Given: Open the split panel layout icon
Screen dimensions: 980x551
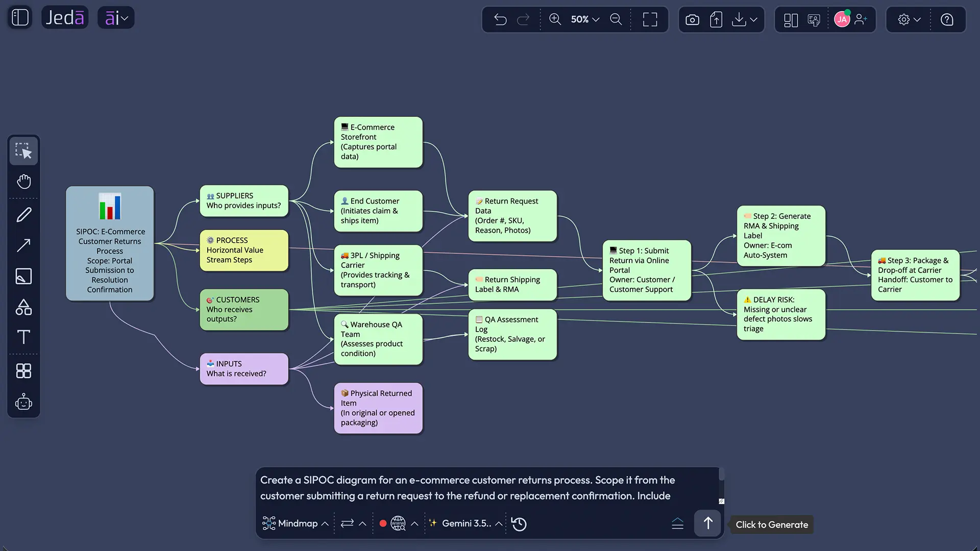Looking at the screenshot, I should (791, 19).
